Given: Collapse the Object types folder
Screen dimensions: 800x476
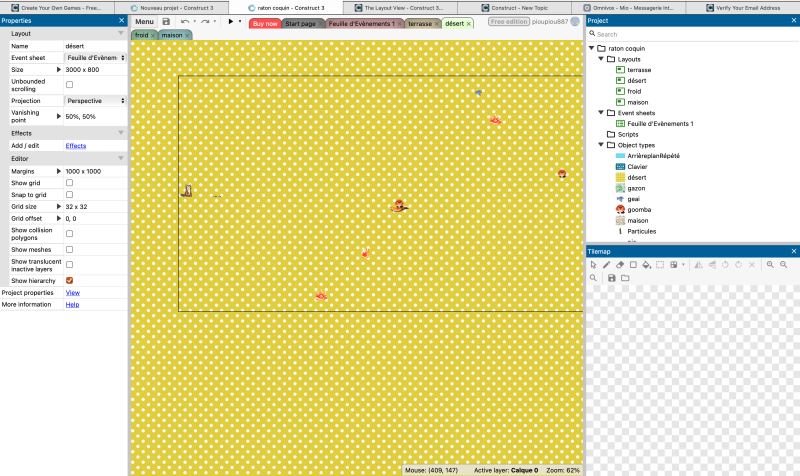Looking at the screenshot, I should pos(601,145).
